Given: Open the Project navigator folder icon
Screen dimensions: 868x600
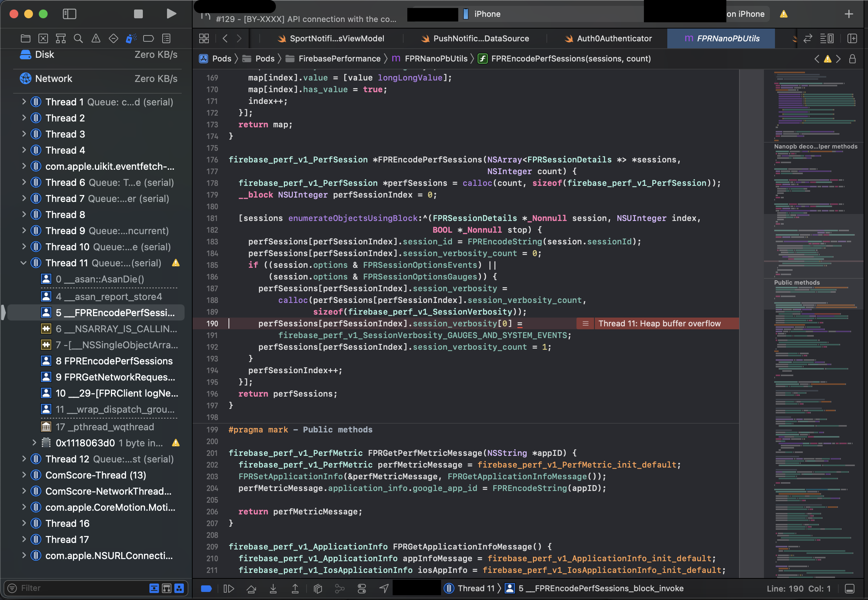Looking at the screenshot, I should pyautogui.click(x=26, y=38).
